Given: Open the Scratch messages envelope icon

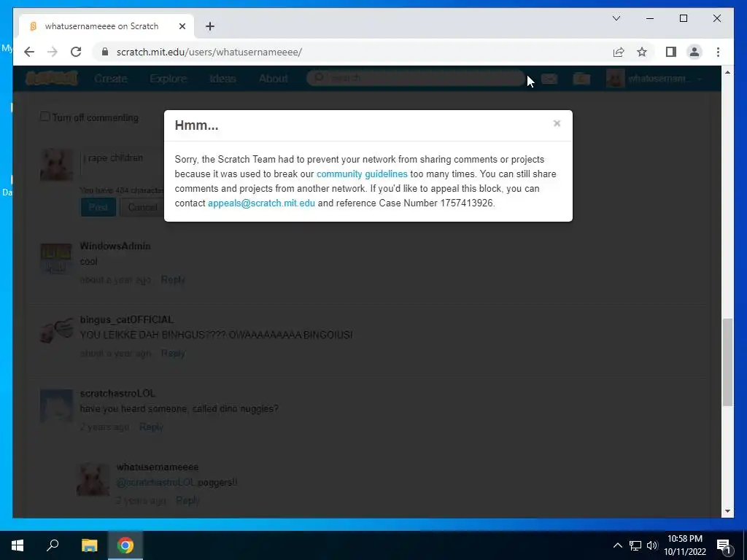Looking at the screenshot, I should click(549, 79).
